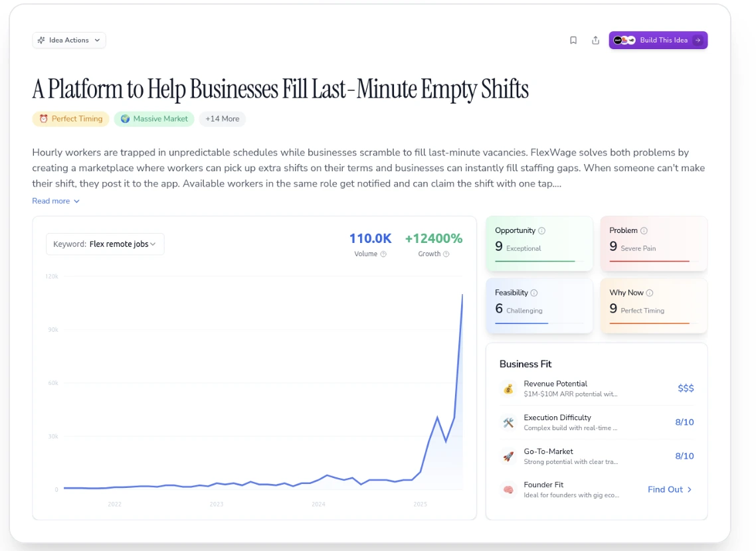Click the Feasibility blue progress bar
The image size is (756, 551).
click(x=521, y=323)
